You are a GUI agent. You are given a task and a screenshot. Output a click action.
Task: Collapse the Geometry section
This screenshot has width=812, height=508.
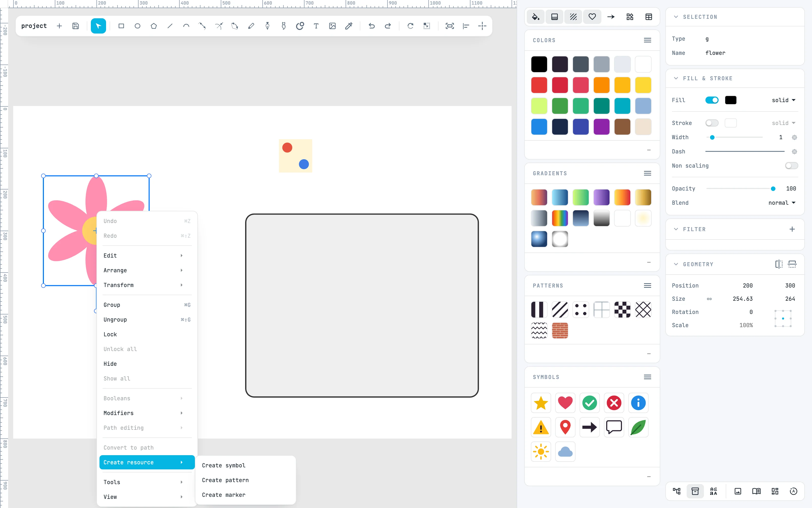(x=676, y=264)
